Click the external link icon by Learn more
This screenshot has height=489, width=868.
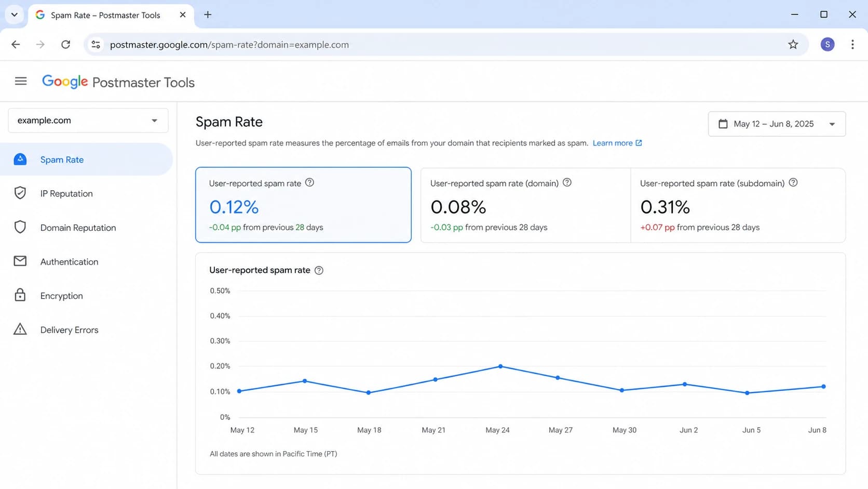coord(639,143)
